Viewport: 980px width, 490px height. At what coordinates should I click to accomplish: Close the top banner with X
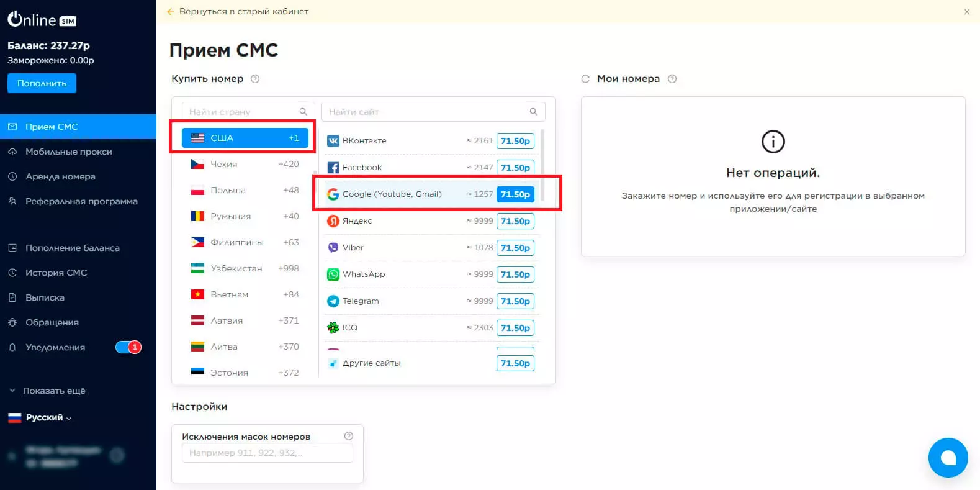coord(966,12)
